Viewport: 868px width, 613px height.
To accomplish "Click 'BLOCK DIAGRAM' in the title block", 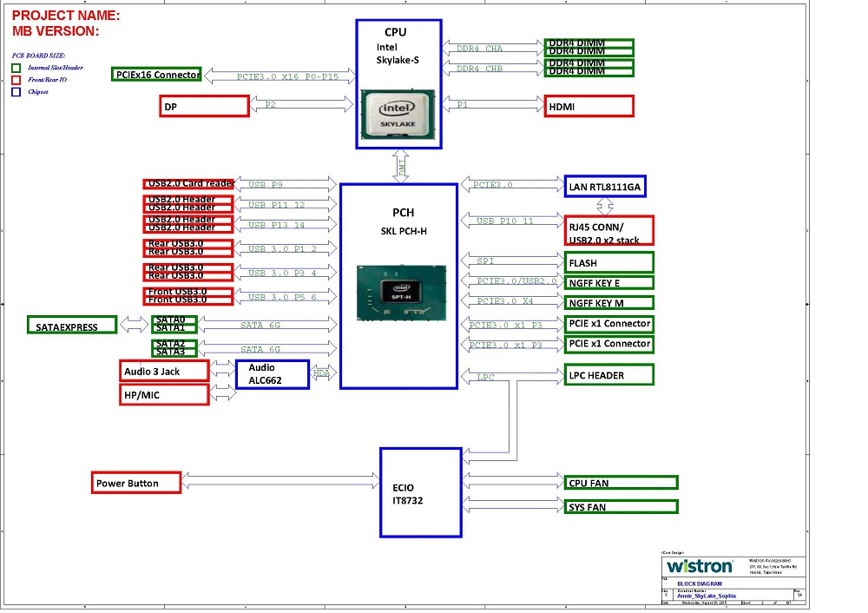I will [x=699, y=583].
